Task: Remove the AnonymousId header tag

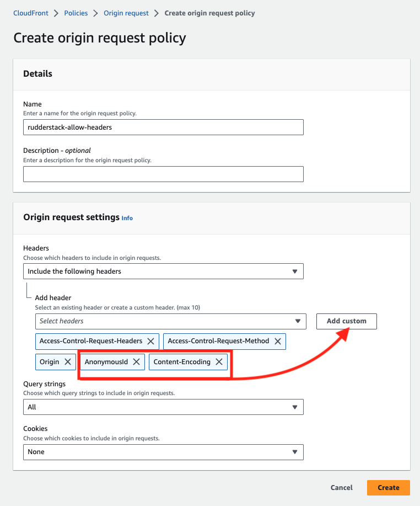Action: [x=136, y=362]
